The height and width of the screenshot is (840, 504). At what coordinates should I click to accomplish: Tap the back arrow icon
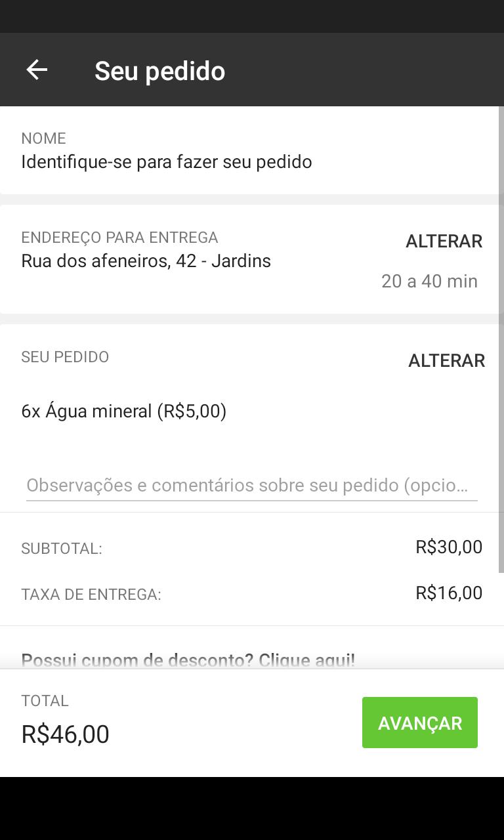tap(37, 70)
